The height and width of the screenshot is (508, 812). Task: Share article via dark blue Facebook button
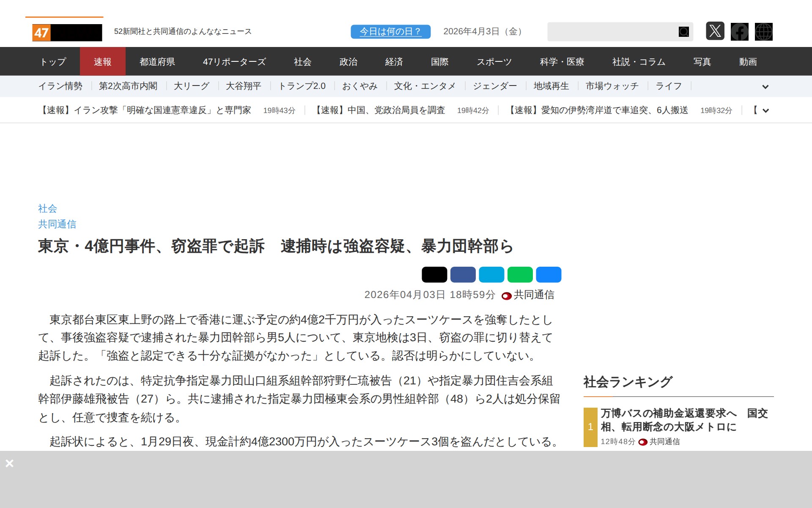click(x=463, y=275)
